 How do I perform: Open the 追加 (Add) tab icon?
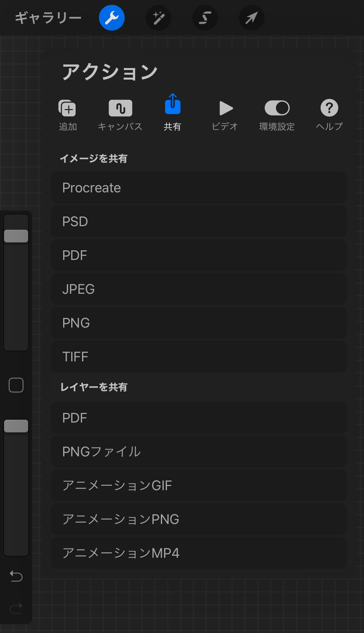[68, 108]
